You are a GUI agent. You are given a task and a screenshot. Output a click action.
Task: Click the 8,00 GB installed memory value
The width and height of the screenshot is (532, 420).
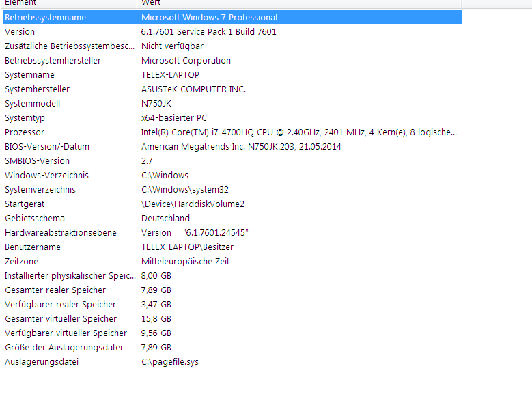pos(156,275)
